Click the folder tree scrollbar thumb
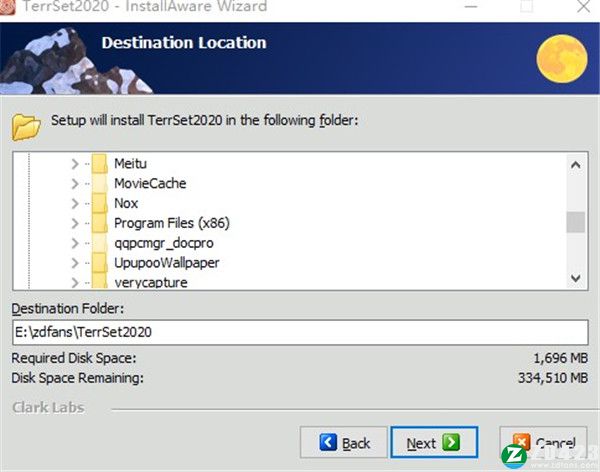Image resolution: width=600 pixels, height=472 pixels. [x=576, y=222]
